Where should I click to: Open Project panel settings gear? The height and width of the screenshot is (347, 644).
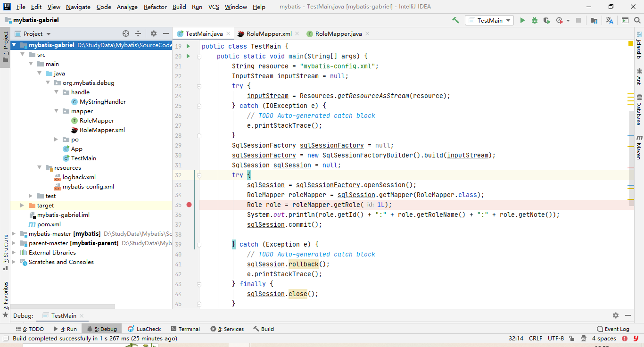(x=153, y=33)
